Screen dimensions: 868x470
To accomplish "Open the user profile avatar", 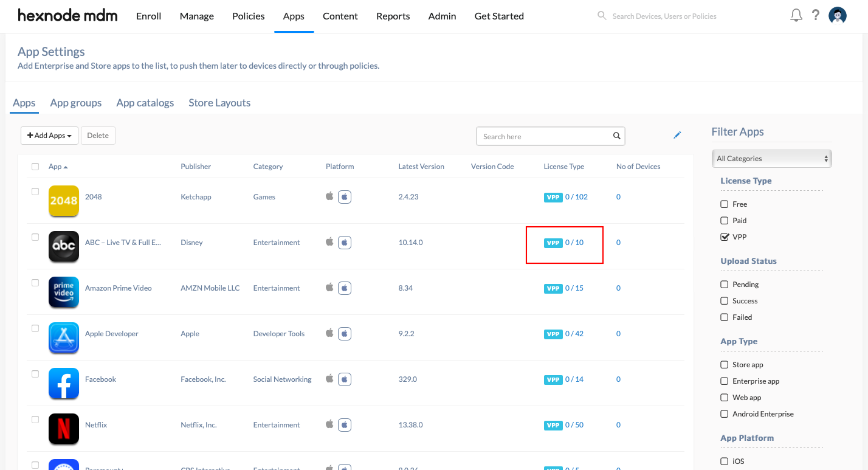I will pos(838,16).
